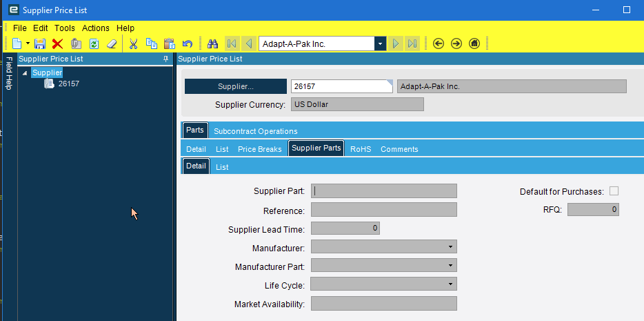Switch to the Price Breaks tab
This screenshot has height=321, width=644.
[x=259, y=149]
